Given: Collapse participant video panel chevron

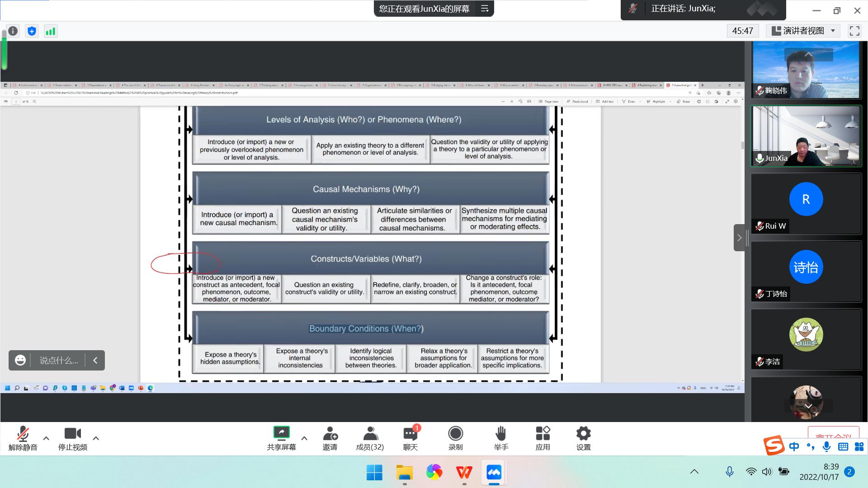Looking at the screenshot, I should point(739,238).
